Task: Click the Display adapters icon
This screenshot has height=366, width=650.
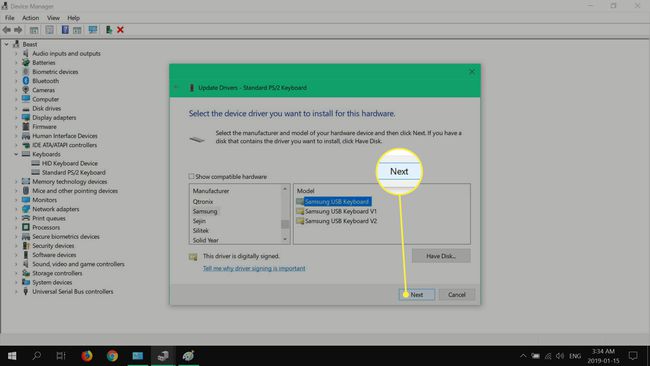Action: click(26, 117)
